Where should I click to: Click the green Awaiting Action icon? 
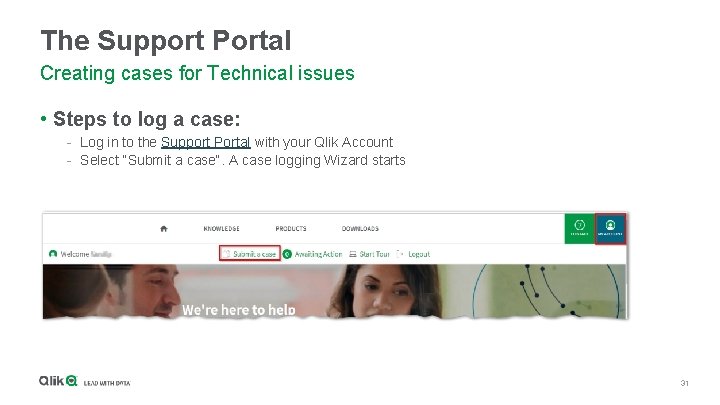click(x=287, y=254)
